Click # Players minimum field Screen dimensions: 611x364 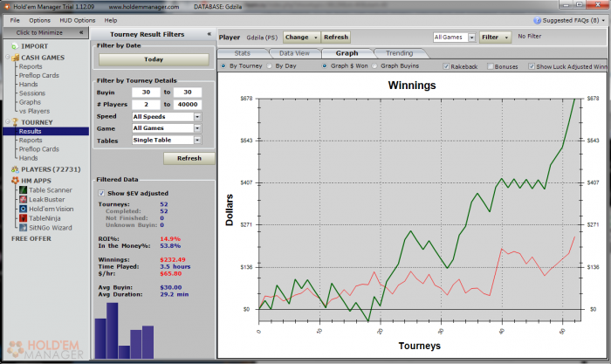tap(146, 105)
